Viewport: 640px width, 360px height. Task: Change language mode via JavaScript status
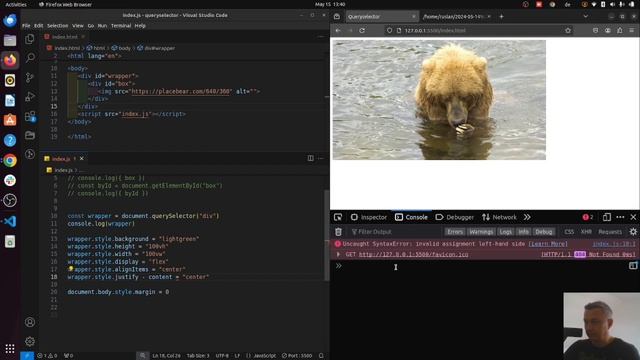tap(264, 356)
